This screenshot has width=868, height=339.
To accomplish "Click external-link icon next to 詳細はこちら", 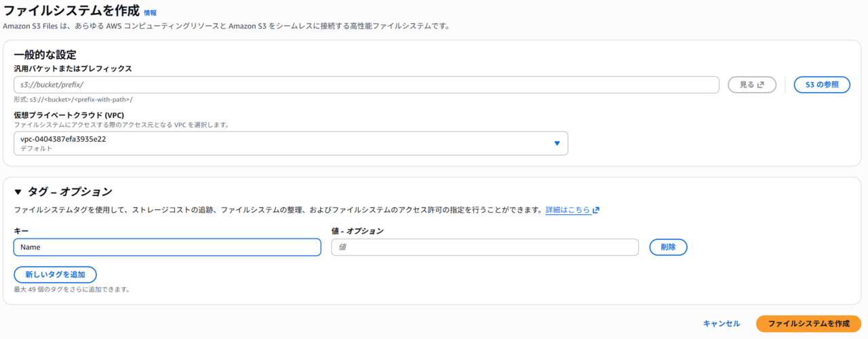I will [x=596, y=210].
